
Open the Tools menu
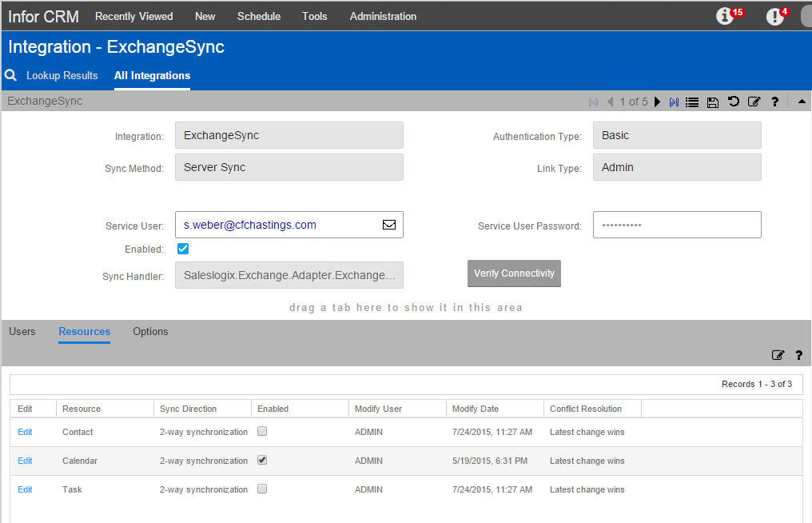[314, 16]
